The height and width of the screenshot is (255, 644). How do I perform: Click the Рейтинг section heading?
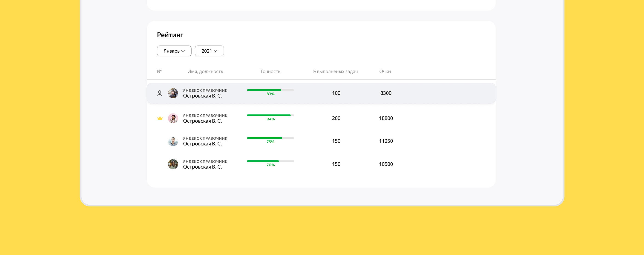pos(170,35)
